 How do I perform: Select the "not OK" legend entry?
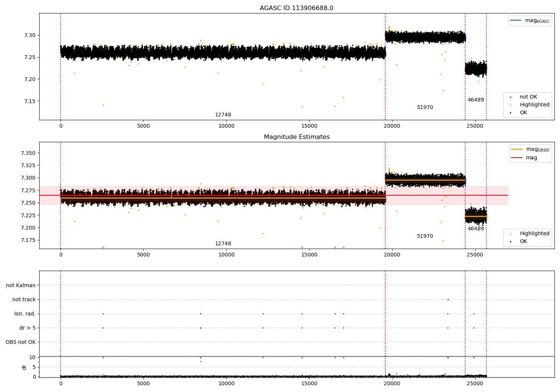click(x=528, y=97)
